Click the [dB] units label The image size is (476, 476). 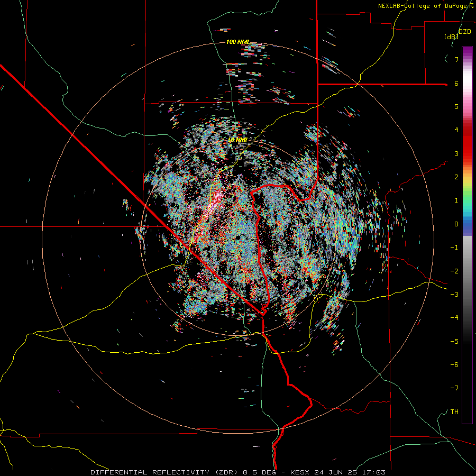click(x=452, y=36)
